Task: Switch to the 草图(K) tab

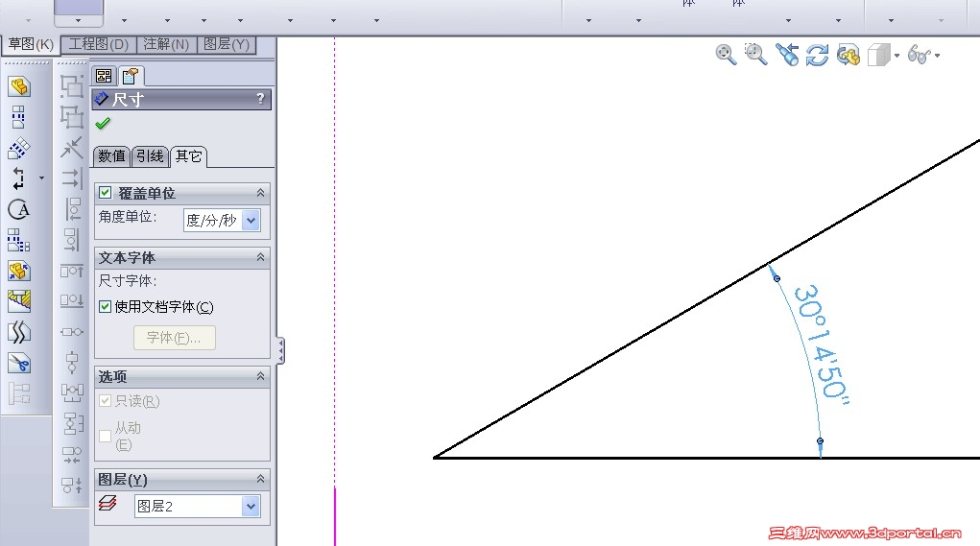Action: [30, 44]
